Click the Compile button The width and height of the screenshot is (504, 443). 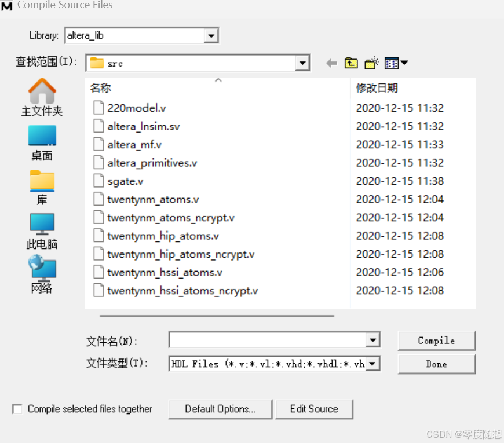[436, 341]
